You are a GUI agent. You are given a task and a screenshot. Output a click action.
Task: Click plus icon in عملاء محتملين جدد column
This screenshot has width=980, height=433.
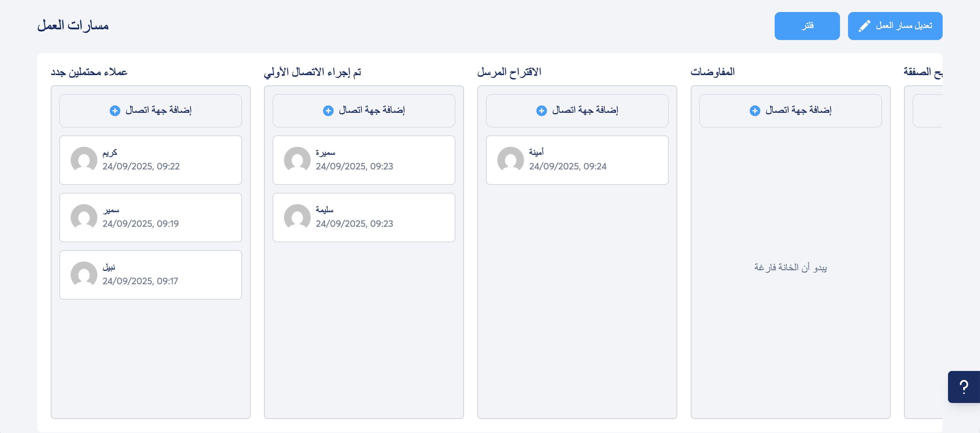point(115,111)
